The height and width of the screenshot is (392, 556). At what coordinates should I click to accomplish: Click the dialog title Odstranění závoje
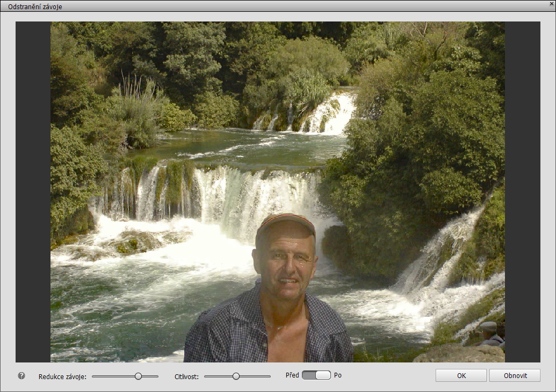35,6
